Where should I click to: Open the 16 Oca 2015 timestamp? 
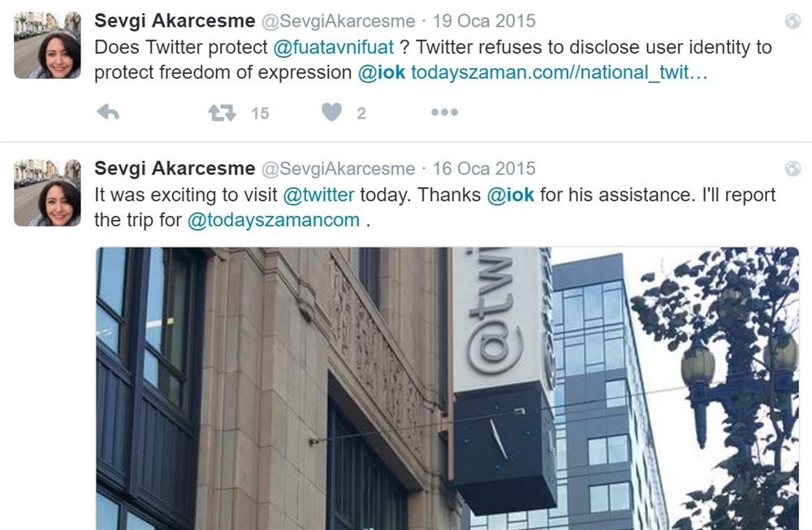484,169
